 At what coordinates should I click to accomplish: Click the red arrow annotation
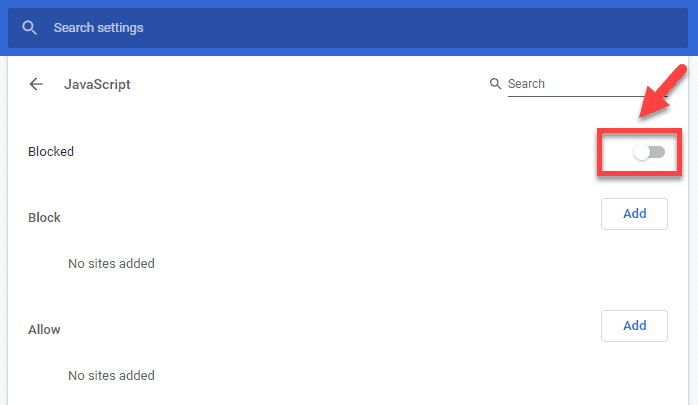[x=662, y=92]
